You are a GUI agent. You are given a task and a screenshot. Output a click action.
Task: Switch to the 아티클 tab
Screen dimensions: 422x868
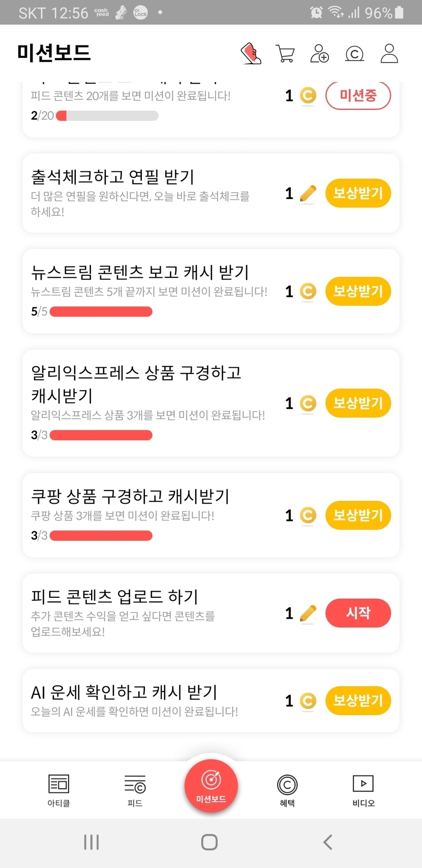pos(58,790)
